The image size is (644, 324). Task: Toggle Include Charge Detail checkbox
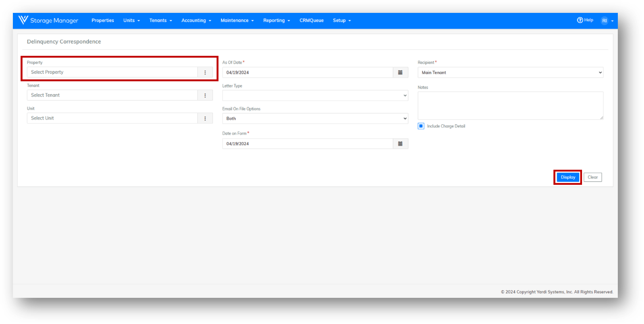point(421,126)
